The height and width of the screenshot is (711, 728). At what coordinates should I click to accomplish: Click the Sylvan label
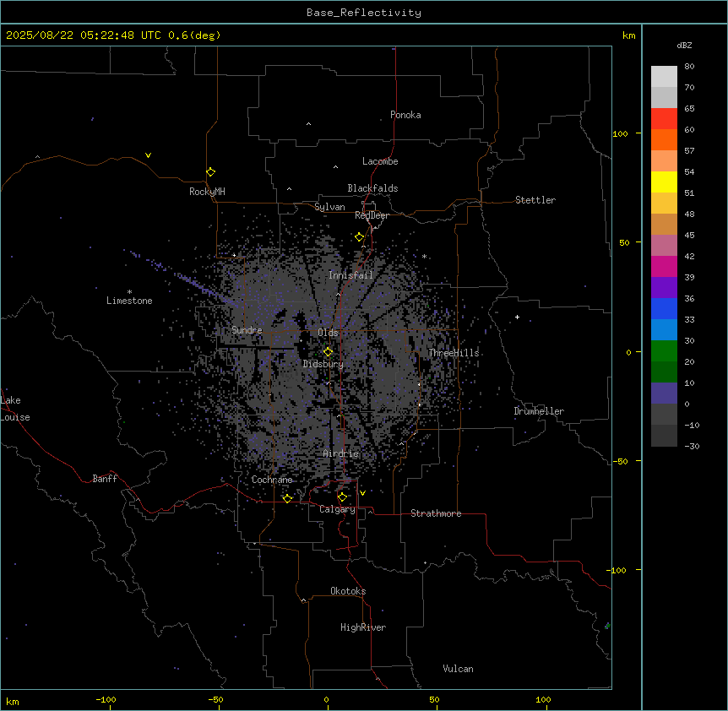pyautogui.click(x=329, y=207)
